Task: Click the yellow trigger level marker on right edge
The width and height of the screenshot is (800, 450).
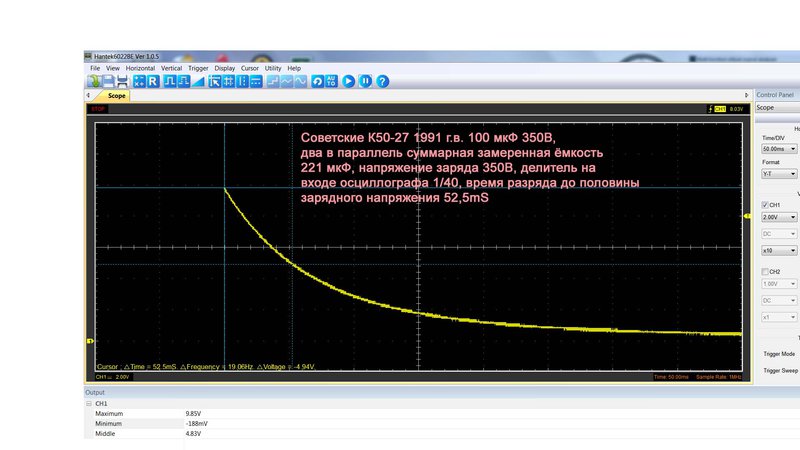Action: [x=747, y=216]
